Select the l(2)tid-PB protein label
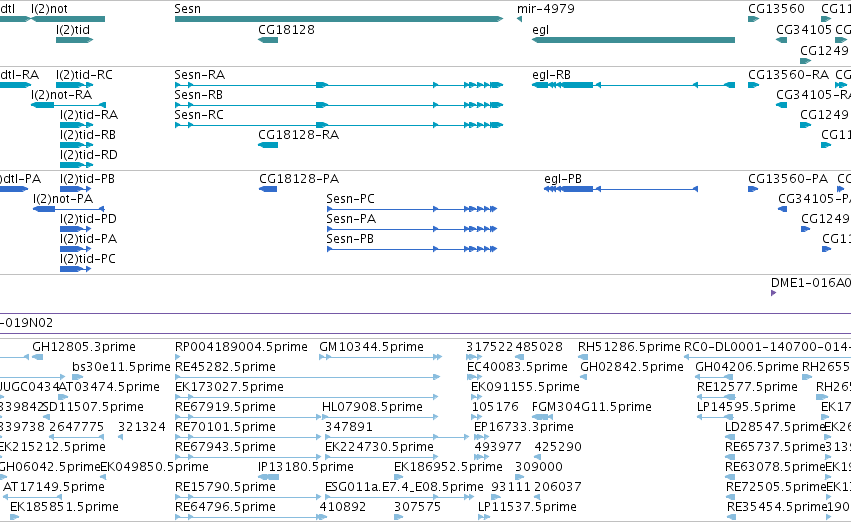 87,179
